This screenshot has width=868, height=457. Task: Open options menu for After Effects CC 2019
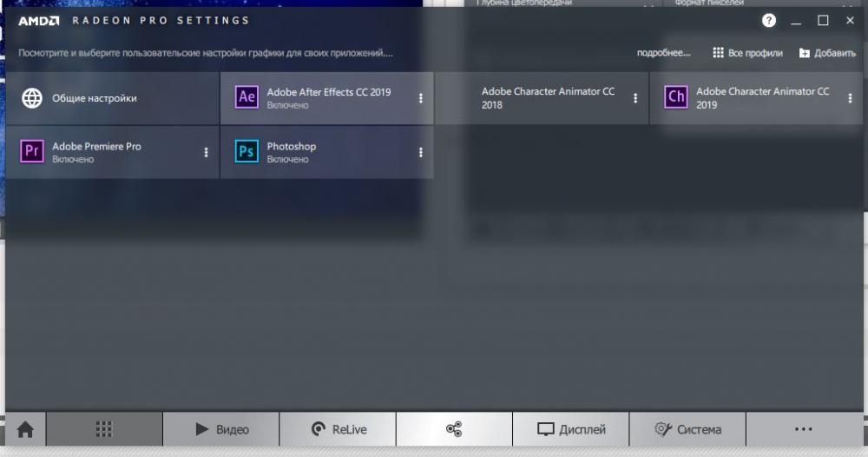tap(421, 98)
